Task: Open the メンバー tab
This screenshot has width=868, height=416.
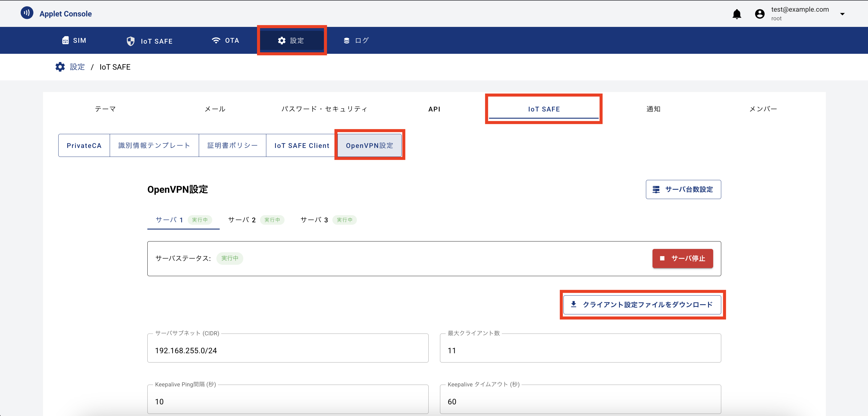Action: click(763, 109)
